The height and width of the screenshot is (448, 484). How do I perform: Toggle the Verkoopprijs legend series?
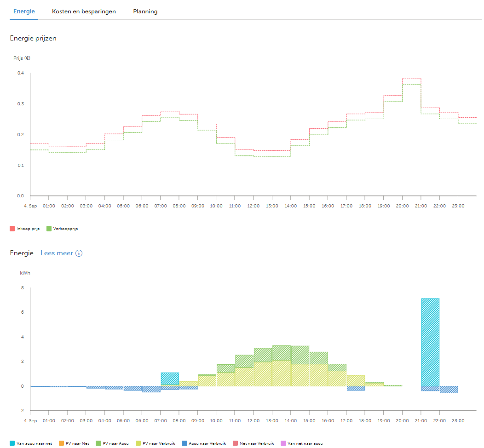coord(62,229)
